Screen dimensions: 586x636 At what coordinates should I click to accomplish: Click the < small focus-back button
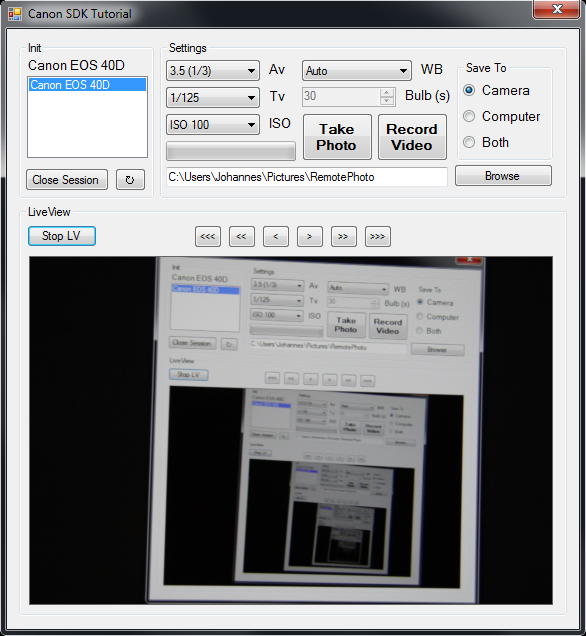point(276,236)
